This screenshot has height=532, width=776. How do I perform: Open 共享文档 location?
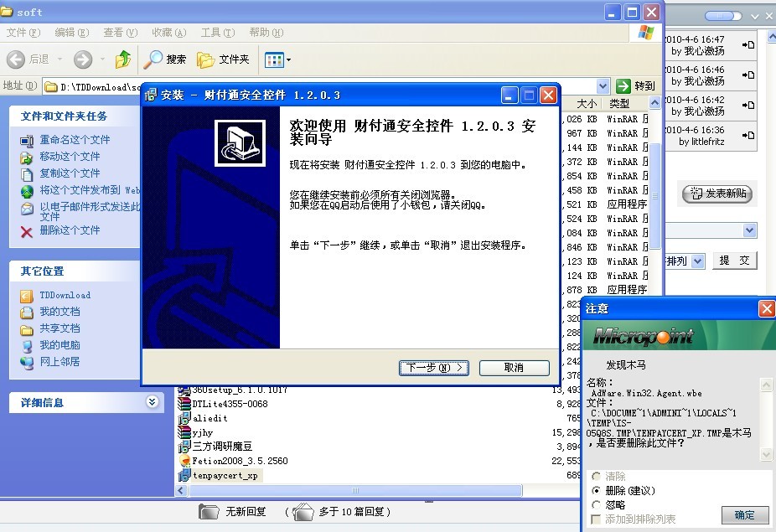point(59,328)
